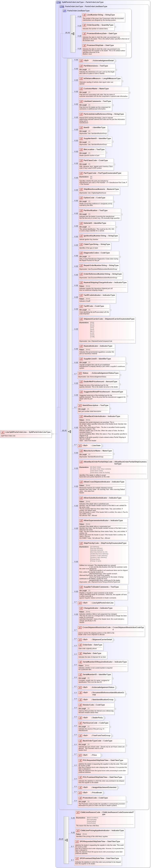This screenshot has height=868, width=151.
Task: Select the DiagnosticCodes : CodeType element
Action: pyautogui.click(x=99, y=256)
